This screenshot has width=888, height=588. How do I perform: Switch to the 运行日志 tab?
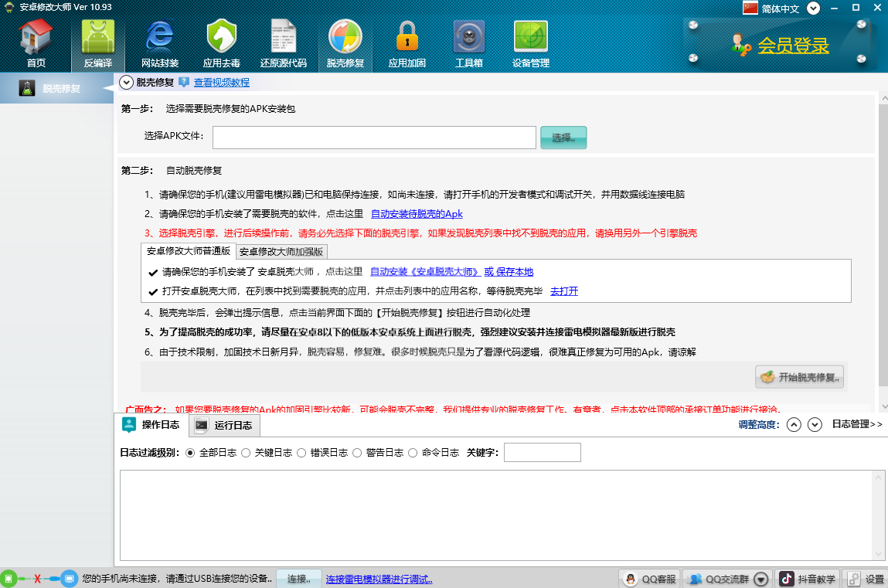pos(225,425)
